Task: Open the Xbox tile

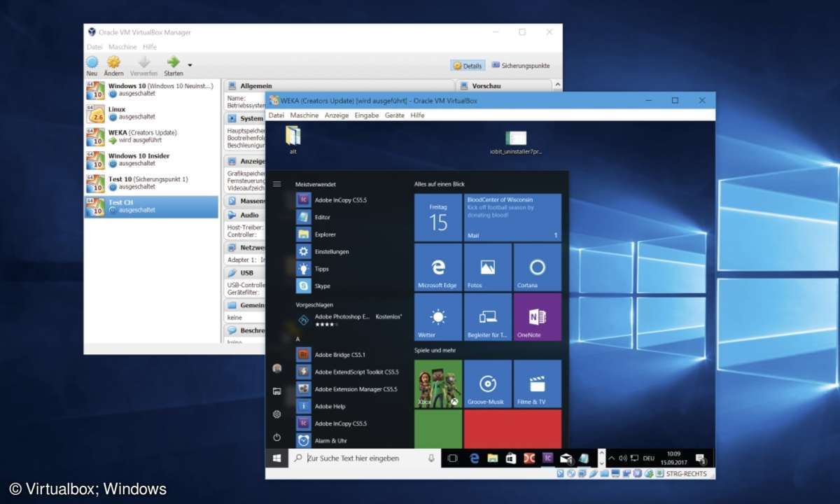Action: coord(438,384)
